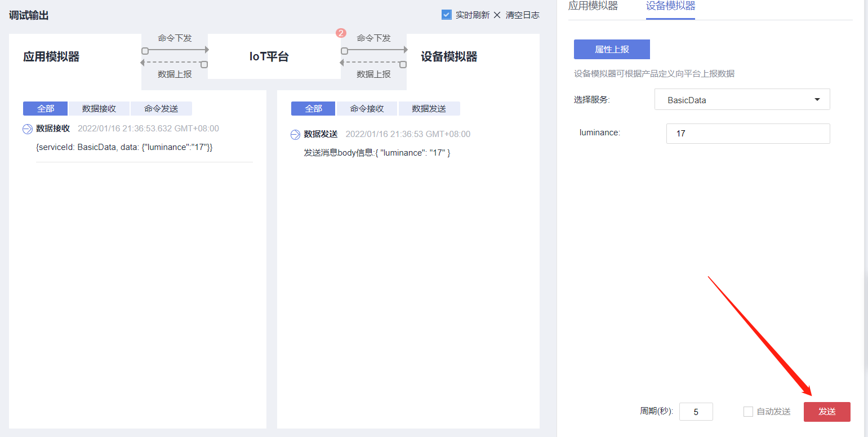Click the timestamp 2022/01/16 21:36:53.632 GMT+08:00
The width and height of the screenshot is (868, 437).
pyautogui.click(x=148, y=129)
